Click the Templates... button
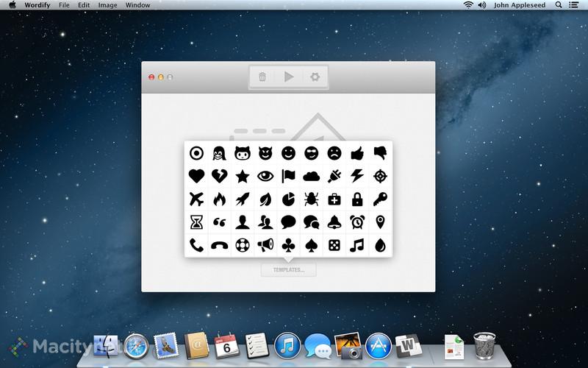 [288, 270]
